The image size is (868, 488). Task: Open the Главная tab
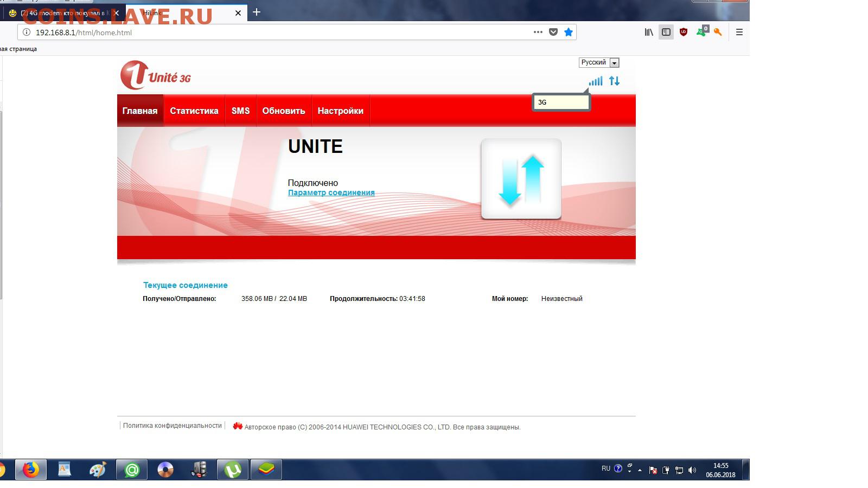coord(140,111)
